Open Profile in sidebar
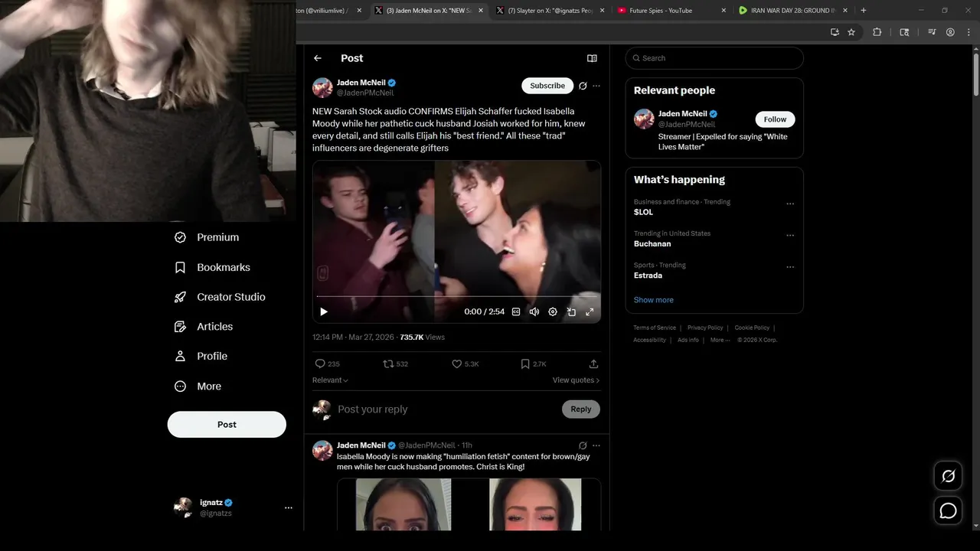 tap(201, 356)
